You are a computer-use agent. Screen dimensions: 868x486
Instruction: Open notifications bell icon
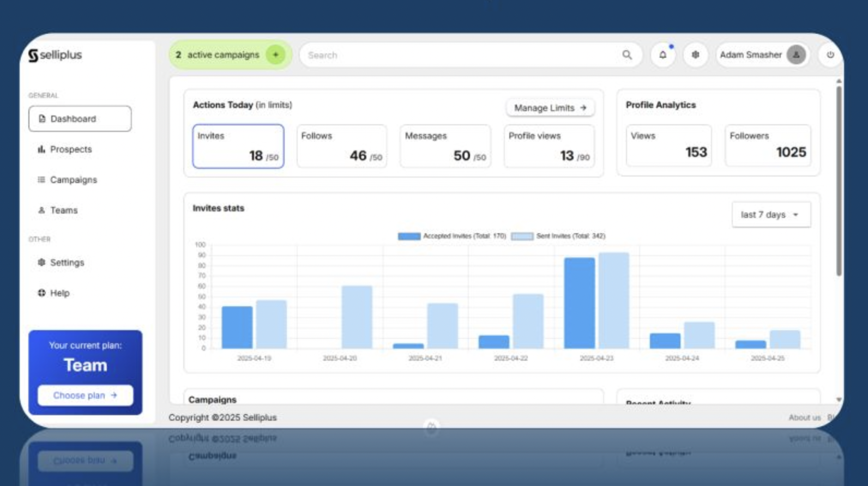(662, 55)
